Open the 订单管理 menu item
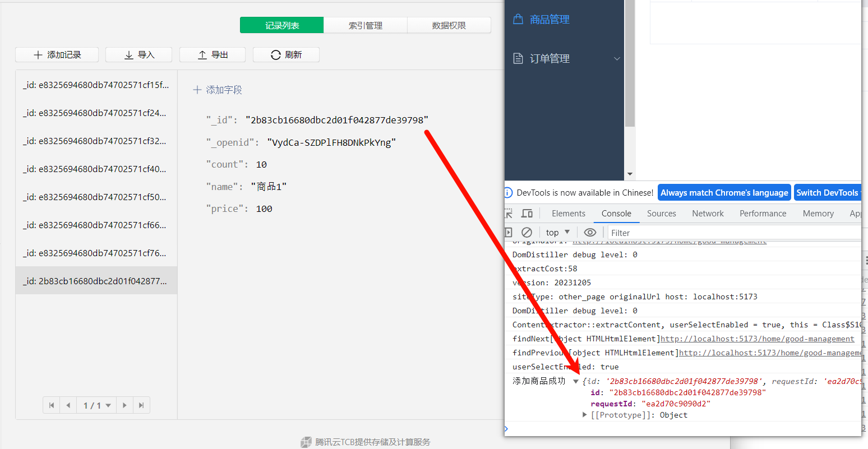This screenshot has width=868, height=449. 564,59
